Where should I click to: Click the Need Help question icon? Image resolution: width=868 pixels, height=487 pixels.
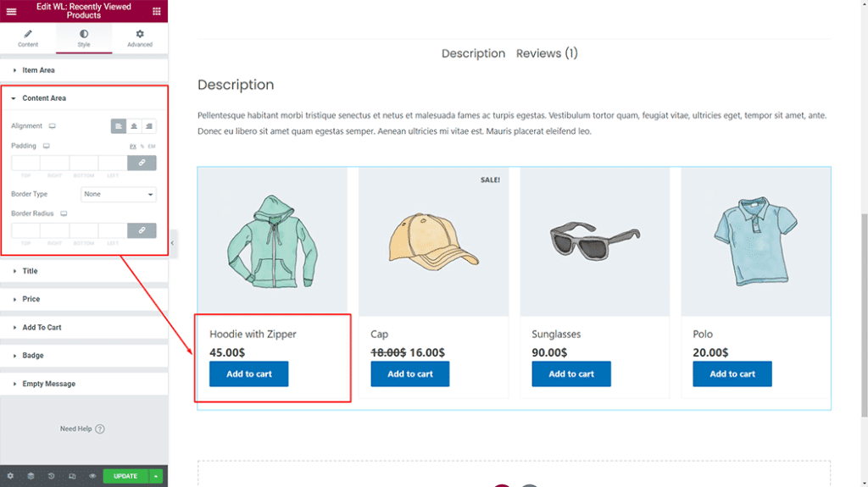click(100, 429)
